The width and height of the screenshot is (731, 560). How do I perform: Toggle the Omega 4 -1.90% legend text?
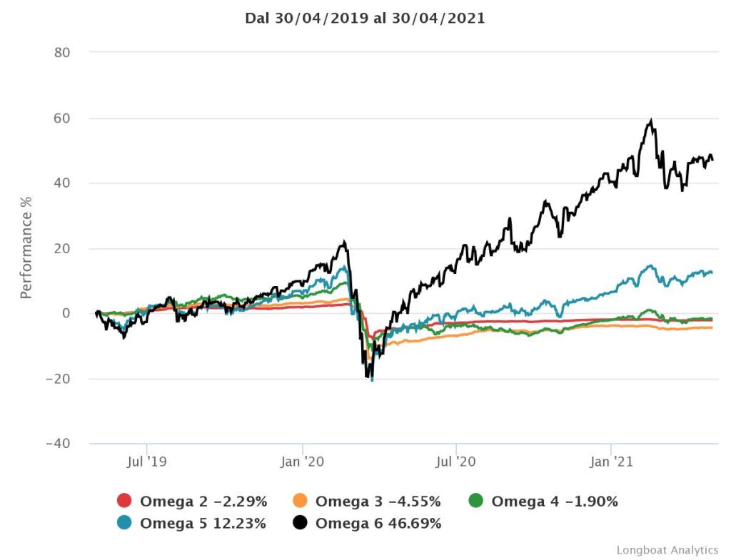point(554,502)
